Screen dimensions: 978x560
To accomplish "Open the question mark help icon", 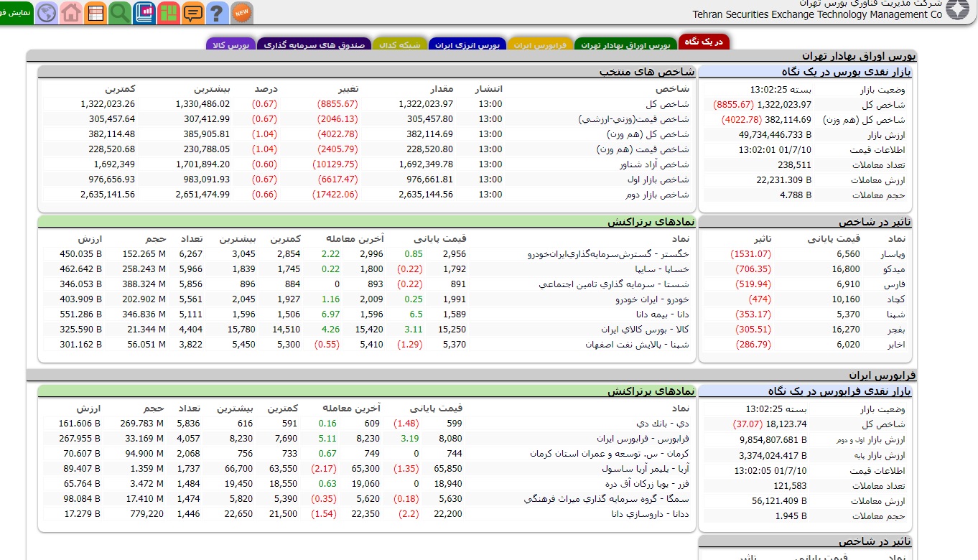I will coord(217,12).
